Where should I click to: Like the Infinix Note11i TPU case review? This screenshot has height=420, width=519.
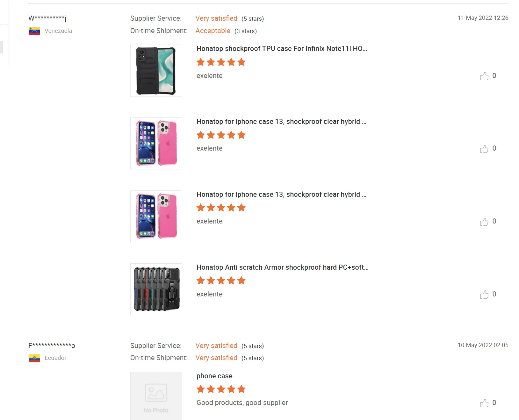[x=484, y=76]
